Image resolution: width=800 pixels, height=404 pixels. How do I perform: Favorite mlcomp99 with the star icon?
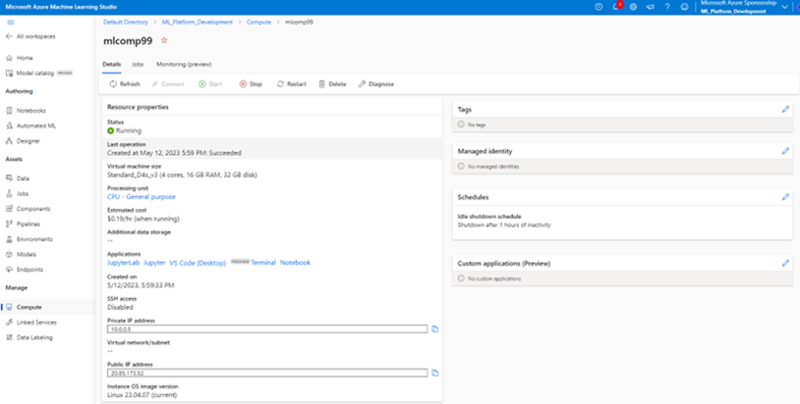164,41
